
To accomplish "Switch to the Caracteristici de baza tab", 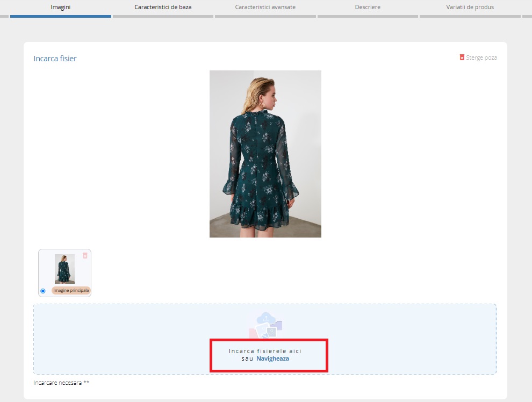I will pos(163,7).
